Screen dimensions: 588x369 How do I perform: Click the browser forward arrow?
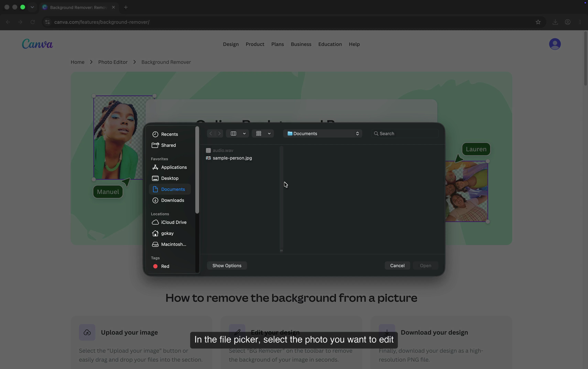click(20, 22)
